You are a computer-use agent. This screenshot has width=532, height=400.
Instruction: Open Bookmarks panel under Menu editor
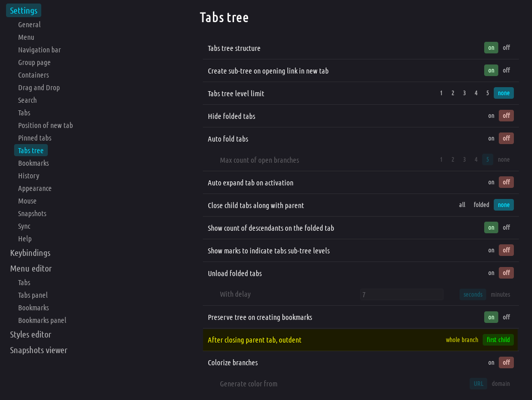pos(42,320)
